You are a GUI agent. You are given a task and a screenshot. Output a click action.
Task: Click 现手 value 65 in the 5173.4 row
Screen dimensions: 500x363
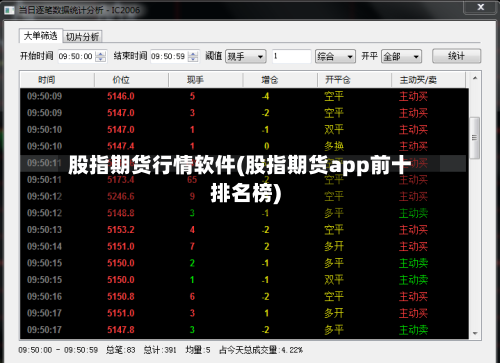pyautogui.click(x=192, y=180)
